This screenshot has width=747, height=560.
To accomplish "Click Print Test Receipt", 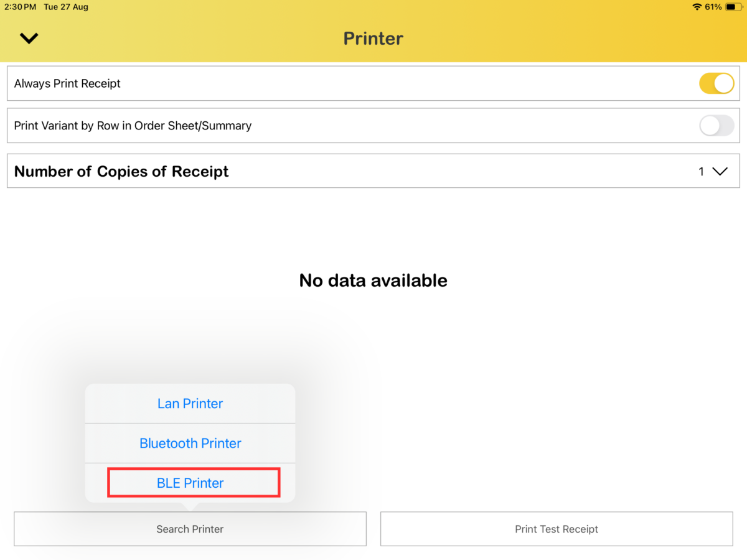I will [557, 529].
